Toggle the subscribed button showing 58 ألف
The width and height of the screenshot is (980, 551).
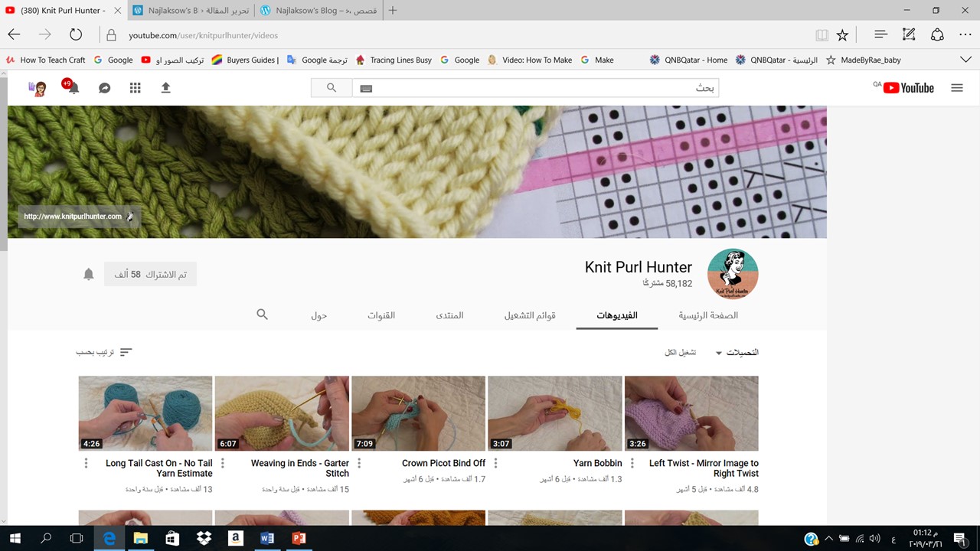150,274
